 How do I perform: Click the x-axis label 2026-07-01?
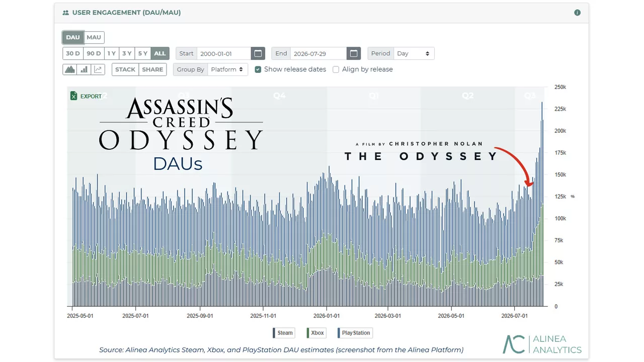515,316
